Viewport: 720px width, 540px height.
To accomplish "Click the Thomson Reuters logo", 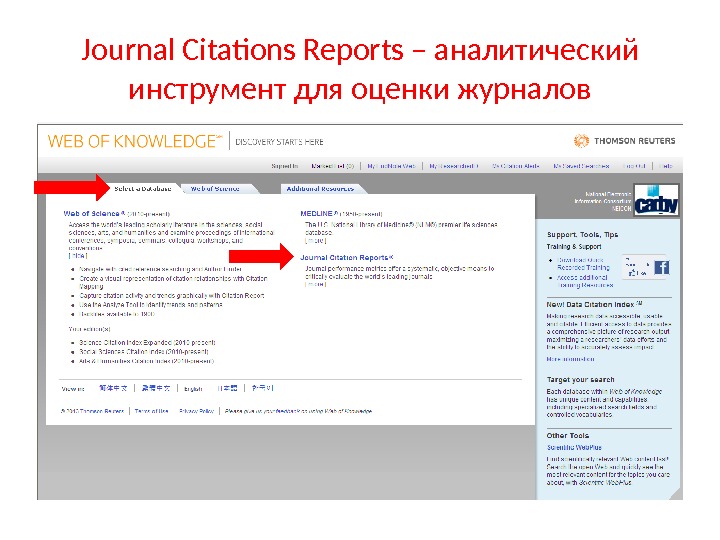I will (624, 141).
